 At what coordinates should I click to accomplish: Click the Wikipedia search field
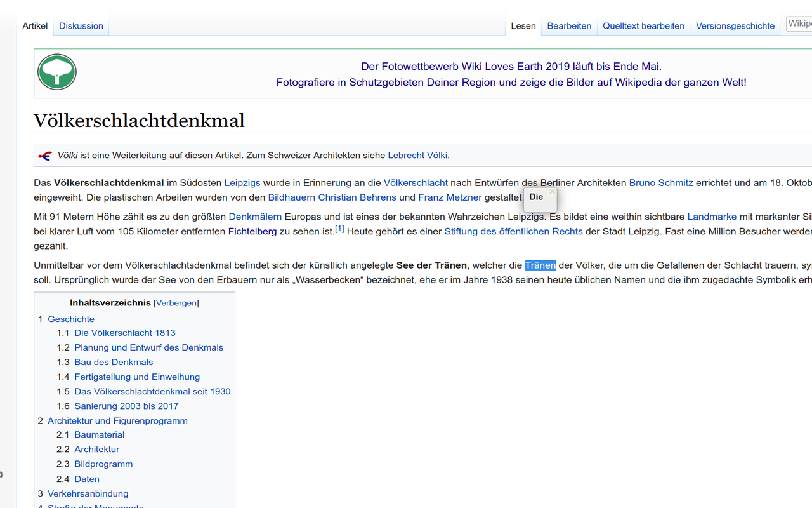[799, 24]
